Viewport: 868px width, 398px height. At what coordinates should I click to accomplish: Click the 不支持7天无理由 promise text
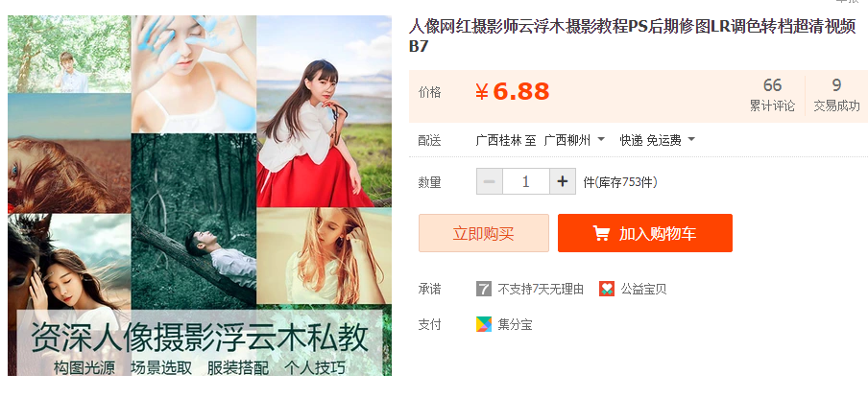tap(541, 289)
